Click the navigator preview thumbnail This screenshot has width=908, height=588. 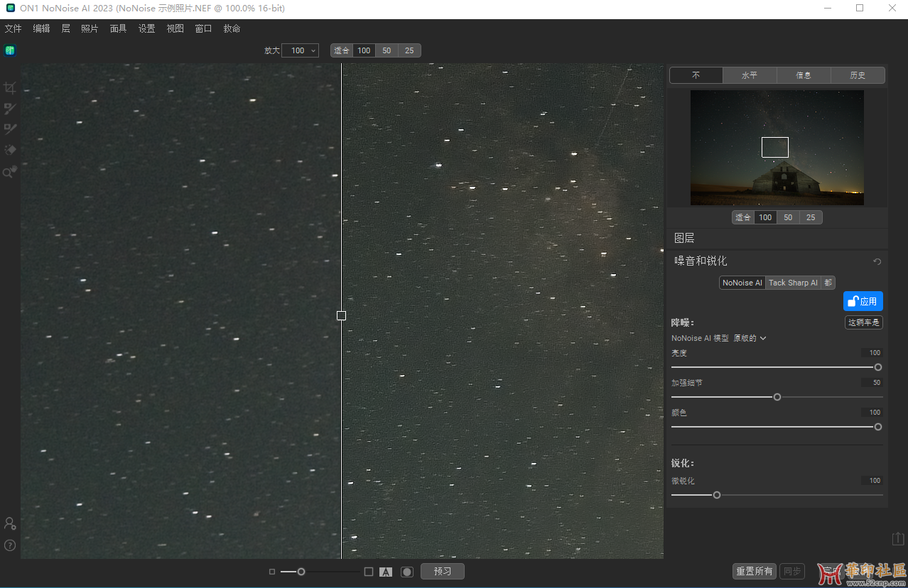coord(777,148)
